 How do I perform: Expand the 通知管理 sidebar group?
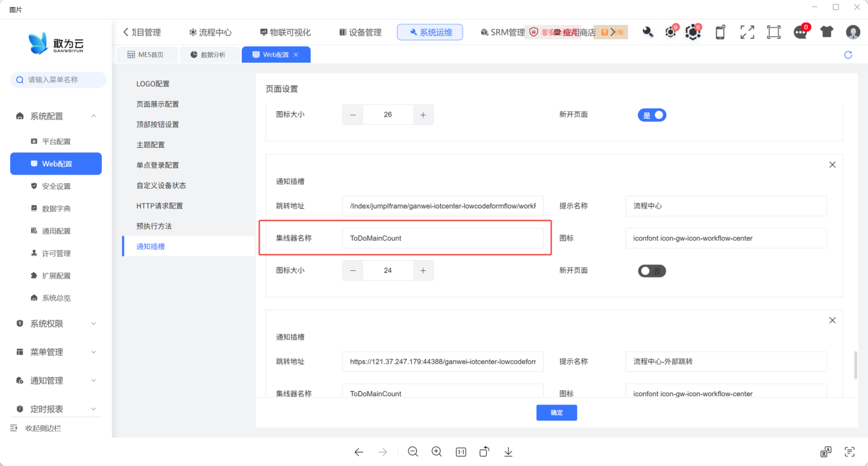56,381
